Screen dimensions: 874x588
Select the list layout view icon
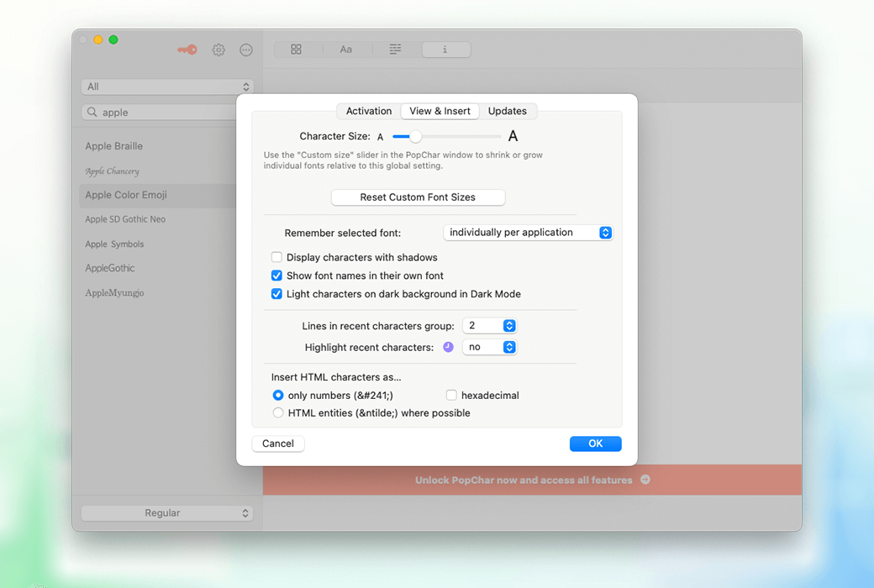coord(395,50)
